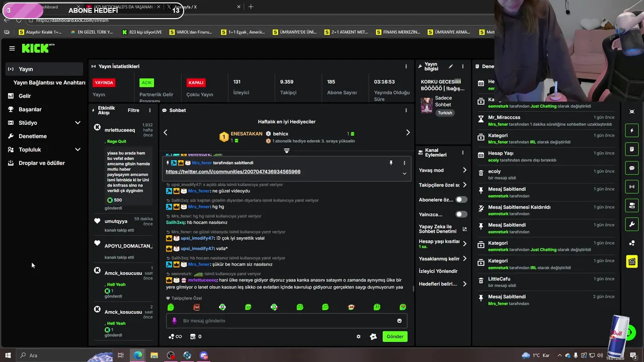Click the screen capture icon on right
Screen dimensions: 644x362
(632, 112)
